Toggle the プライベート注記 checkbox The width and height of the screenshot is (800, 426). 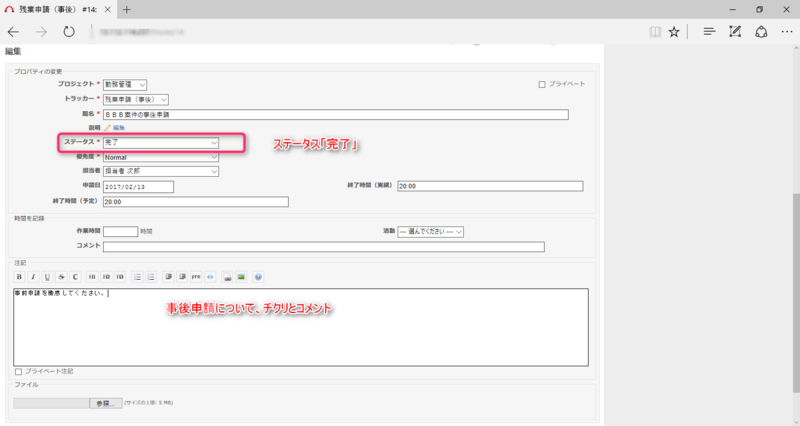point(18,371)
